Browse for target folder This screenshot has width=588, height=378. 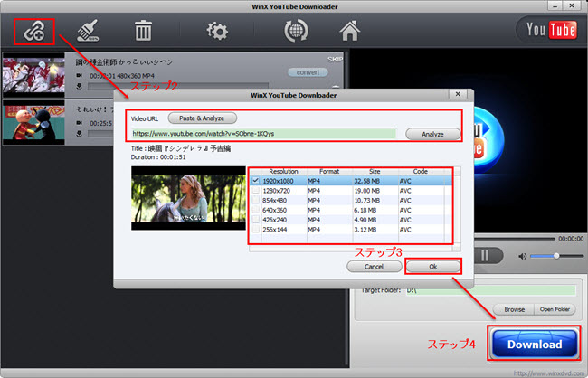(x=514, y=309)
